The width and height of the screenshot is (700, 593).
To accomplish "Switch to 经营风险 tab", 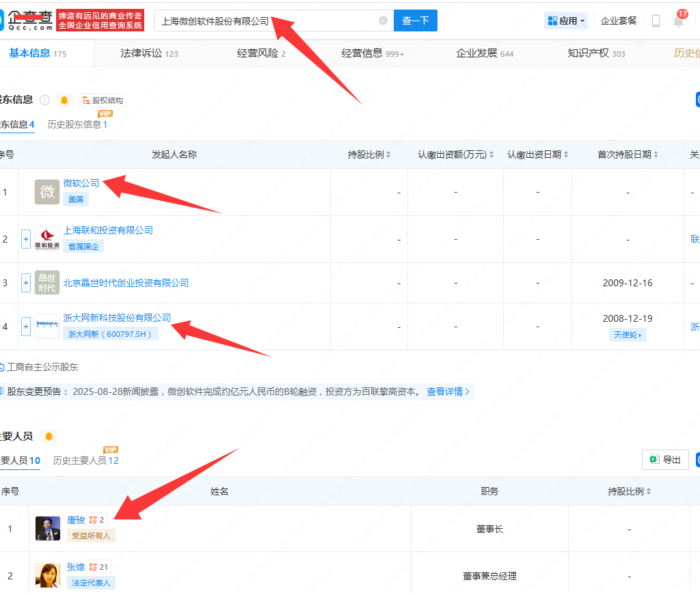I will (x=261, y=53).
